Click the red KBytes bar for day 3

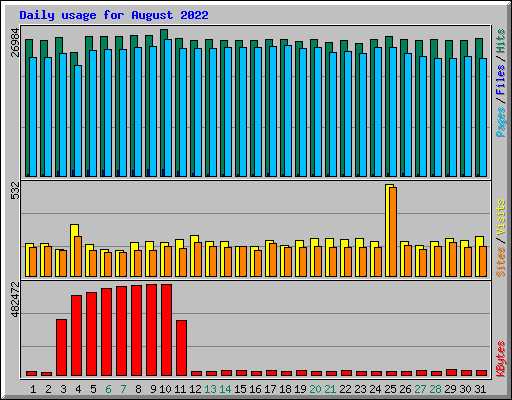(x=61, y=348)
